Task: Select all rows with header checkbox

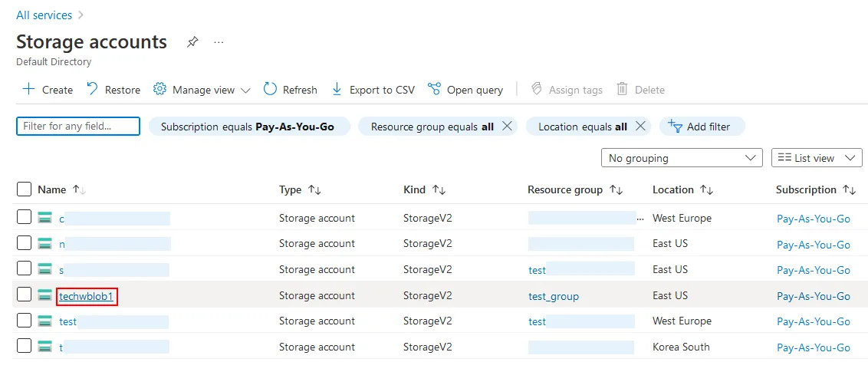Action: (x=24, y=189)
